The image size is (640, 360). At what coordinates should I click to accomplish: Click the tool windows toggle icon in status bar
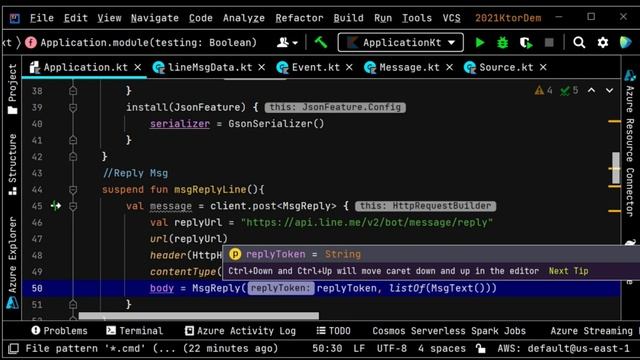click(x=13, y=349)
